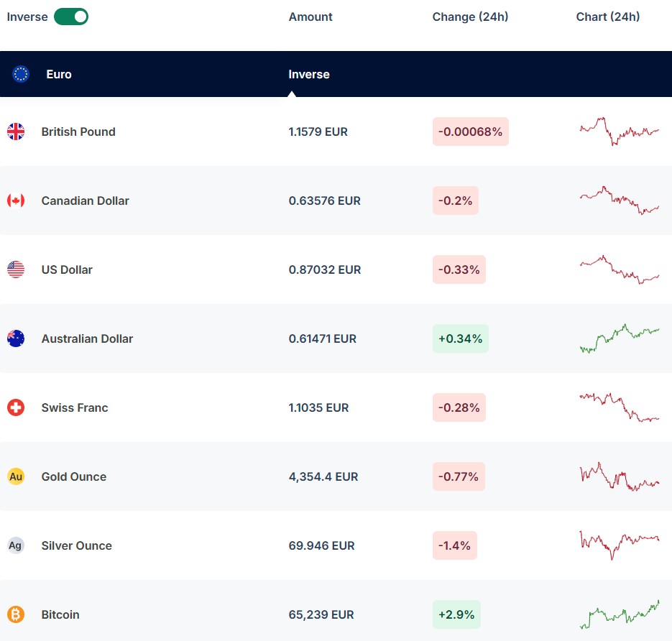This screenshot has height=641, width=672.
Task: Click the Silver Ounce Ag icon
Action: (x=16, y=545)
